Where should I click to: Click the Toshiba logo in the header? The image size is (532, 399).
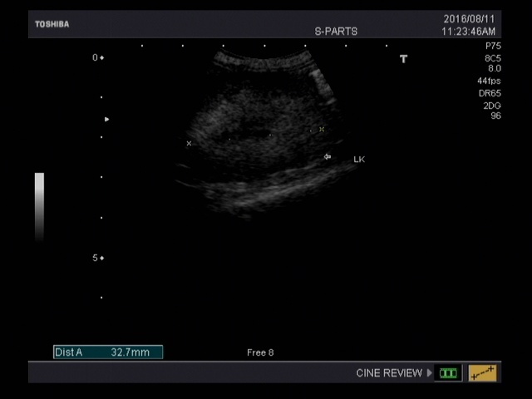(x=52, y=24)
